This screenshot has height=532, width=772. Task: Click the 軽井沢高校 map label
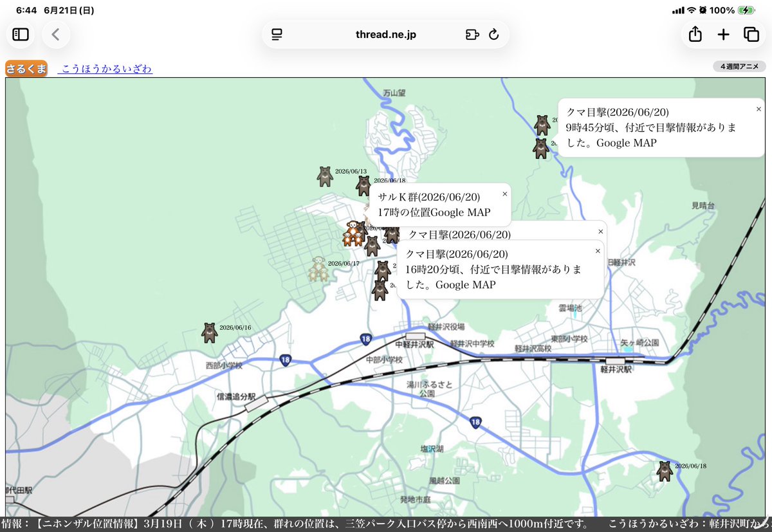point(533,348)
